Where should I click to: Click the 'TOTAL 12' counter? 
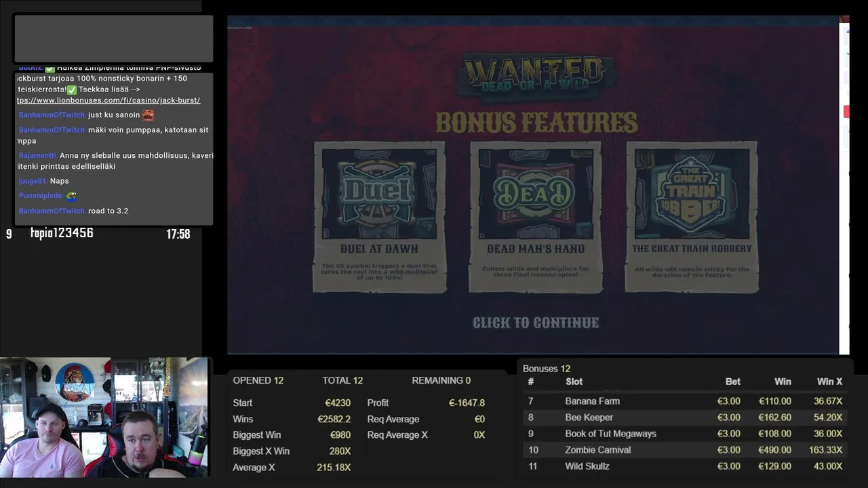(342, 381)
